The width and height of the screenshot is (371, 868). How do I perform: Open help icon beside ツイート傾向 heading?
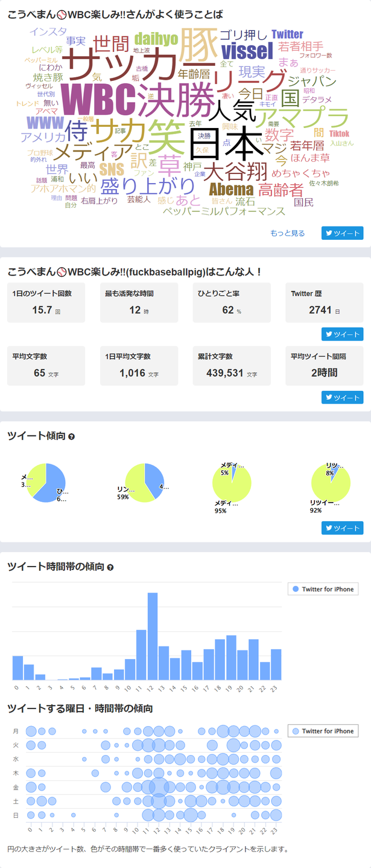tap(72, 436)
